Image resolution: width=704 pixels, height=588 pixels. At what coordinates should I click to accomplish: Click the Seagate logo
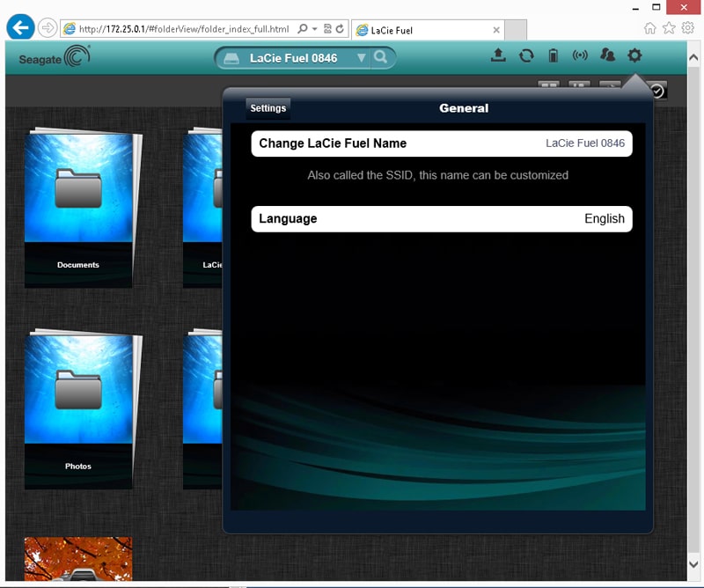pyautogui.click(x=55, y=57)
